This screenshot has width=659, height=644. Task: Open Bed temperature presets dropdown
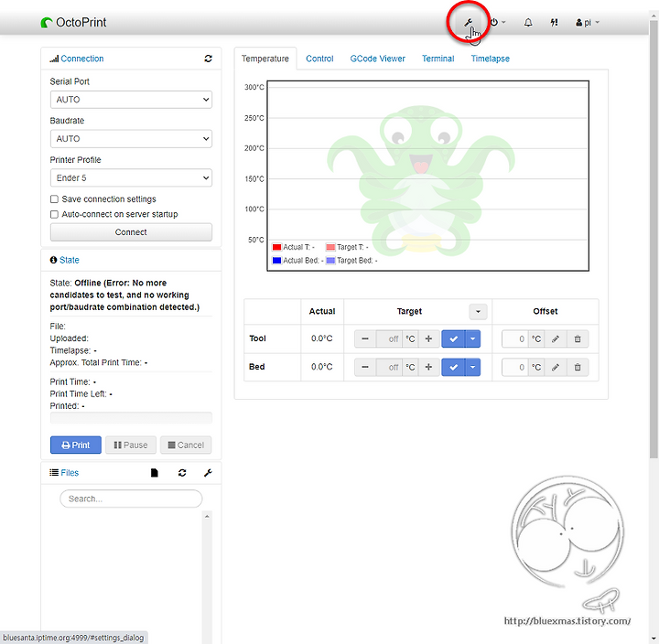pyautogui.click(x=473, y=367)
